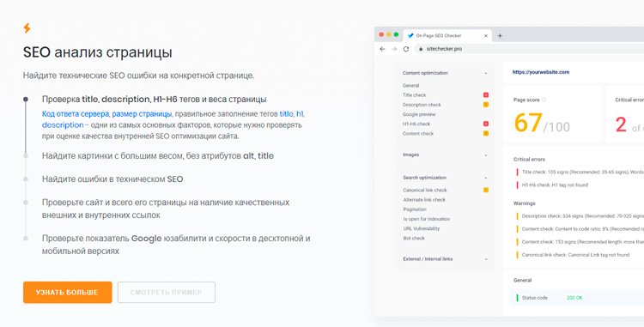Expand the External / Internal links section
644x327 pixels.
tap(486, 259)
